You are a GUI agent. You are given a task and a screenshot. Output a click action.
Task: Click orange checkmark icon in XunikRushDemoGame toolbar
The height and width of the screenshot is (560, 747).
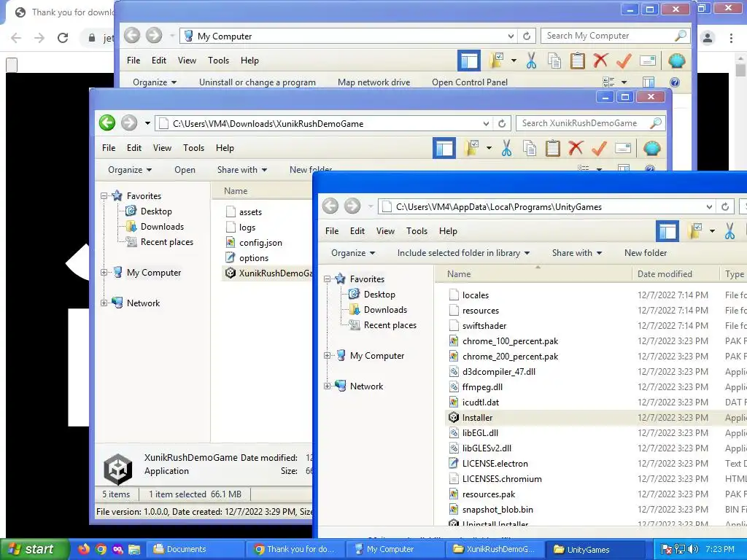tap(599, 148)
